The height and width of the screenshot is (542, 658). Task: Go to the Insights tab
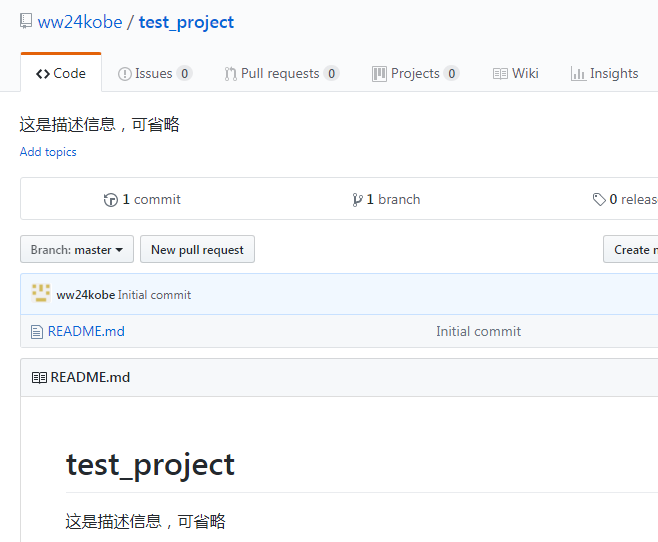(604, 73)
